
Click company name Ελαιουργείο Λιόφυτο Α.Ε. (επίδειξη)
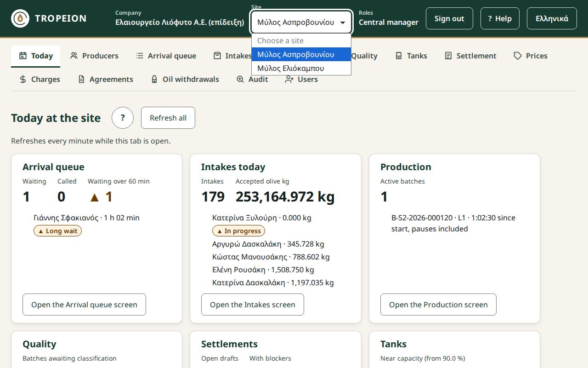180,22
